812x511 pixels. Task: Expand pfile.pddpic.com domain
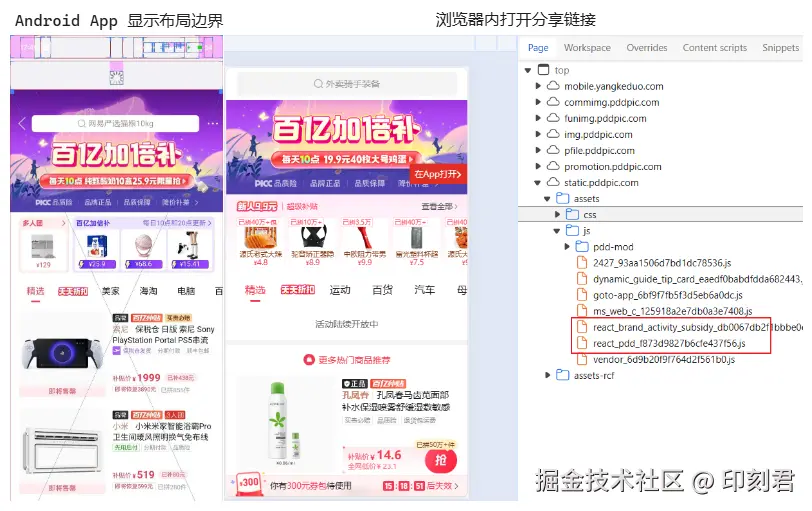coord(538,150)
